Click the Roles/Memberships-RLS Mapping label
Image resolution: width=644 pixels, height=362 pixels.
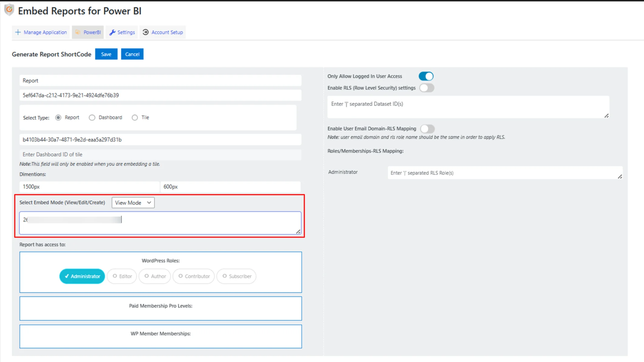365,151
